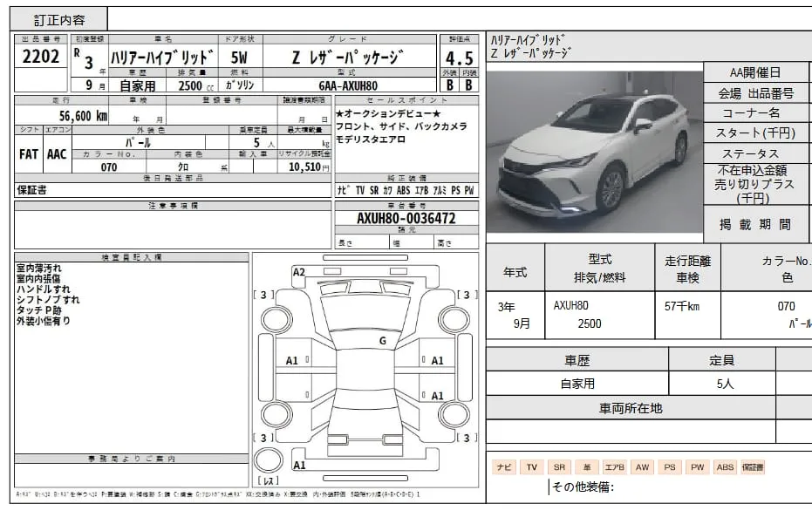Select the 掲載期間 row label
Screen dimensions: 812x524
pyautogui.click(x=754, y=224)
